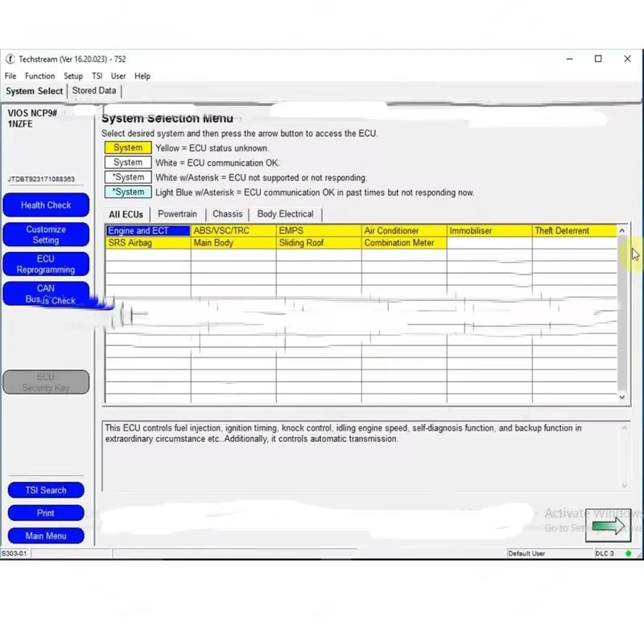Run the Health Check
Viewport: 644px width, 644px height.
(x=46, y=205)
